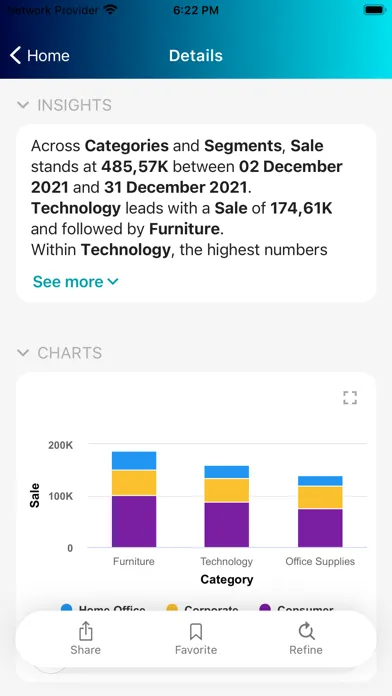
Task: Tap the Favorite bookmark icon
Action: pyautogui.click(x=196, y=631)
